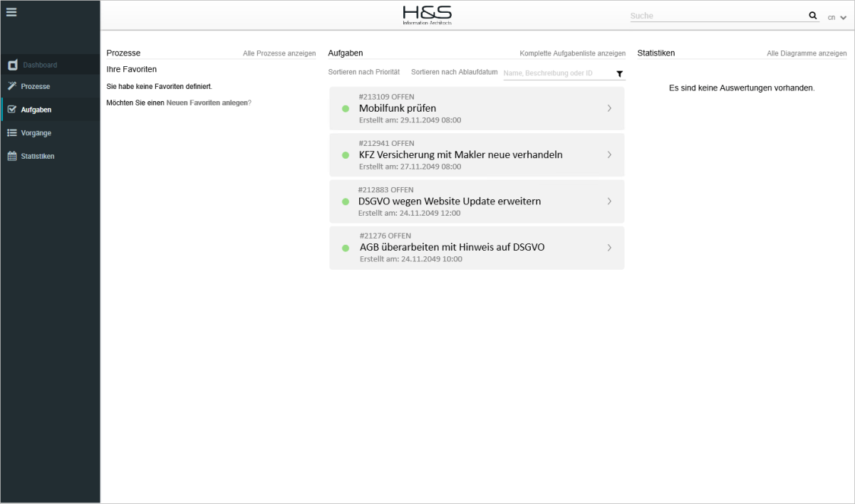Screen dimensions: 855x504
Task: Click Neuen Favoriten anlegen link
Action: click(207, 103)
